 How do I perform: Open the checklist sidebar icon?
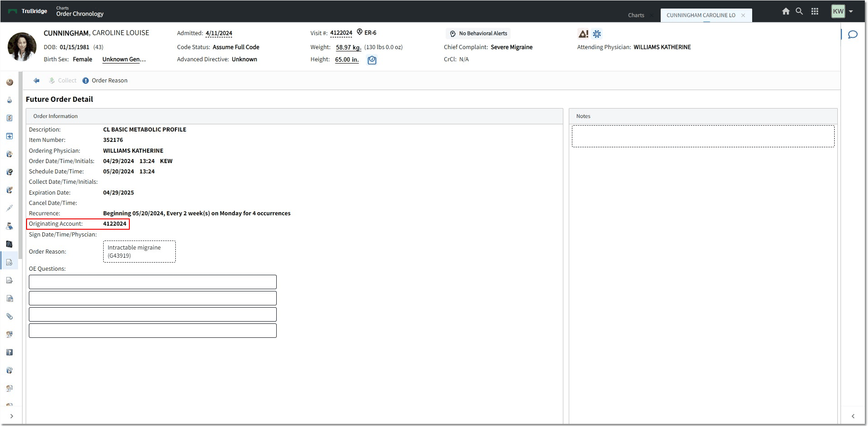(9, 118)
